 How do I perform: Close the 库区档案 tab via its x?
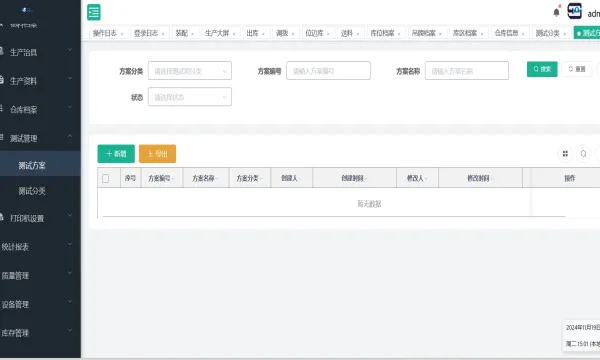[482, 34]
